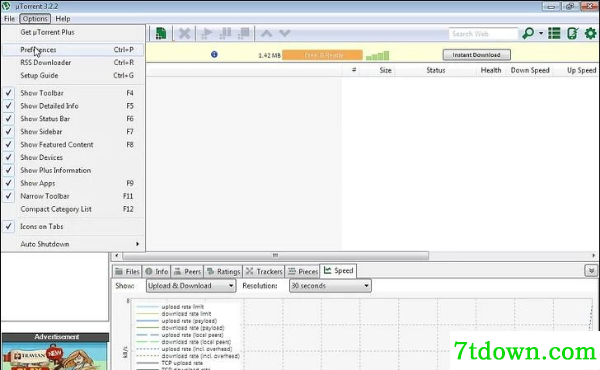Screen dimensions: 600x370
Task: Click the magnifier search icon
Action: [528, 34]
